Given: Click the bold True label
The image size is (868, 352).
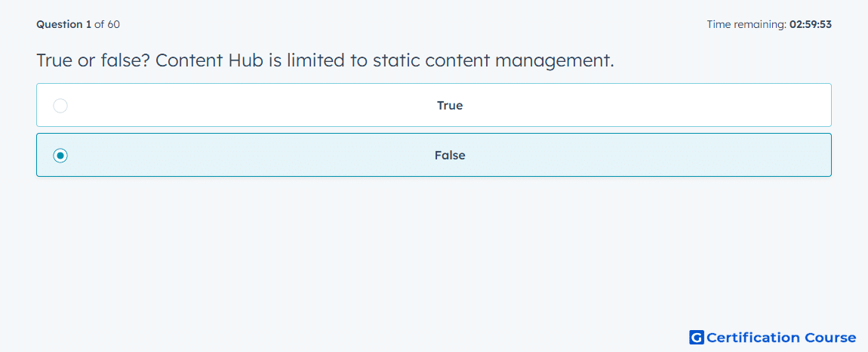Looking at the screenshot, I should pyautogui.click(x=450, y=105).
